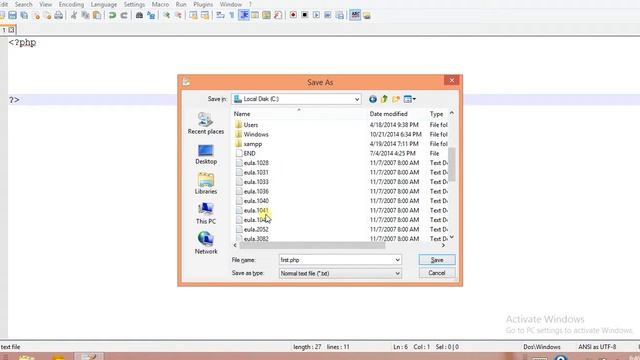640x360 pixels.
Task: Expand the File name combo box arrow
Action: pos(397,260)
